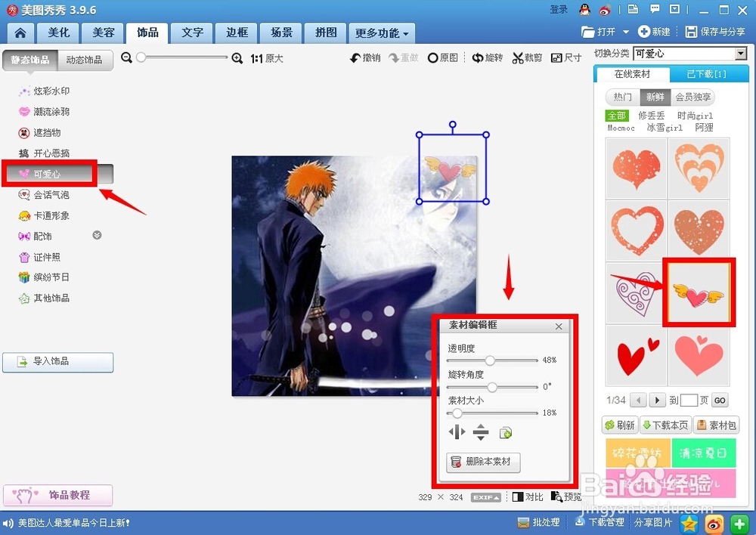Open the 美化 tab
The image size is (756, 535).
pyautogui.click(x=59, y=32)
